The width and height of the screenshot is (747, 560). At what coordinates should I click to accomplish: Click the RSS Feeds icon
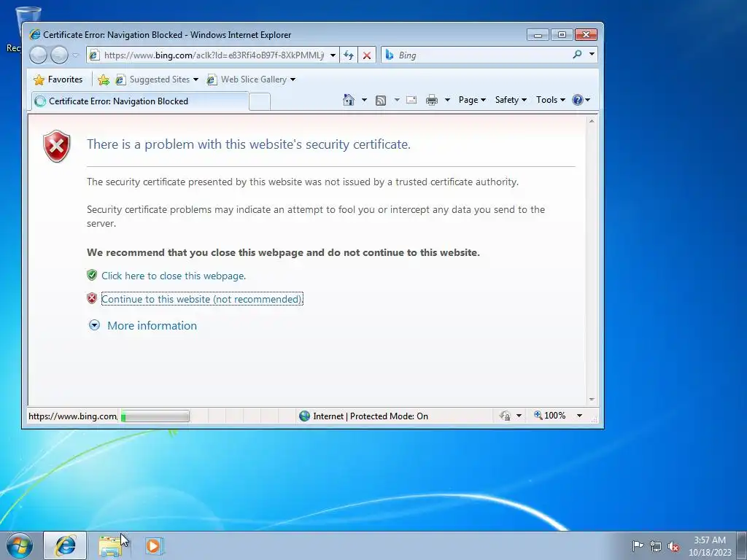click(x=381, y=100)
